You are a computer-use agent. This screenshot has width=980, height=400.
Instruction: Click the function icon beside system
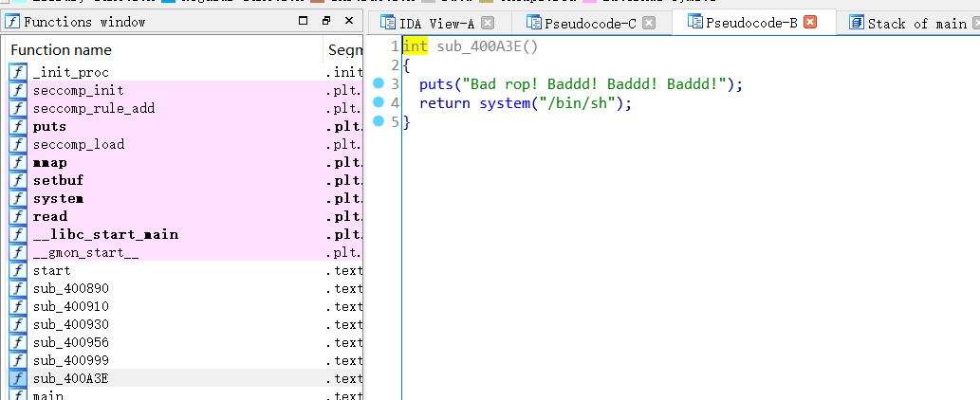point(18,198)
